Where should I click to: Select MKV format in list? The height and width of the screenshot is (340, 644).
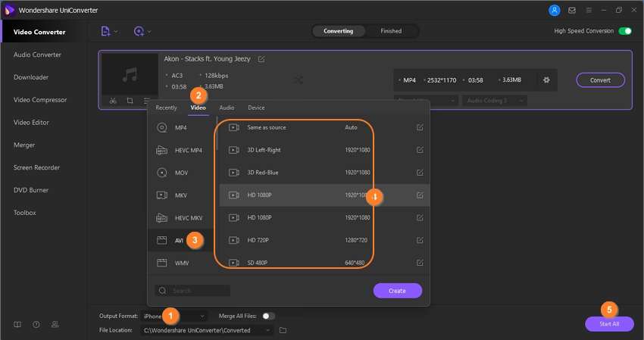click(181, 195)
